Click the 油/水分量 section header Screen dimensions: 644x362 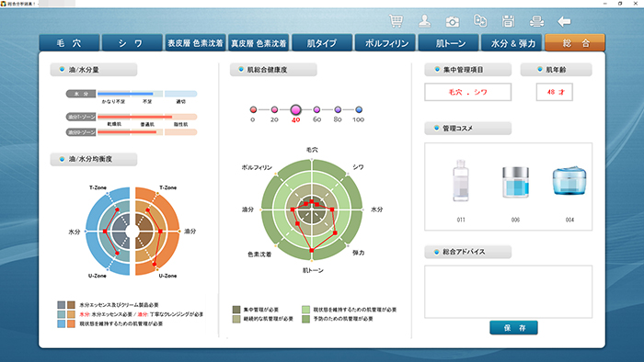(94, 70)
